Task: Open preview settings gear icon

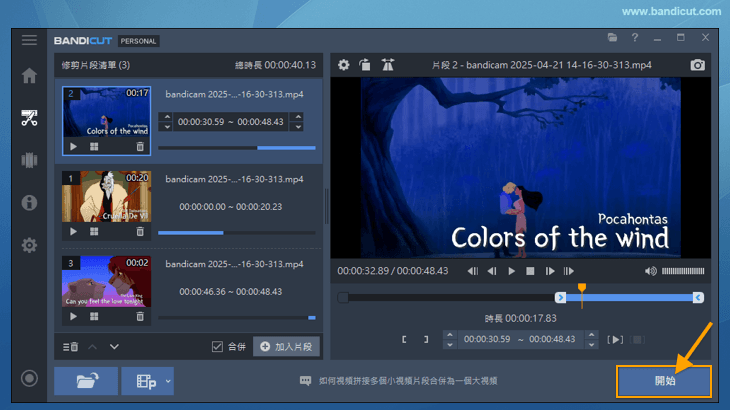Action: (x=344, y=65)
